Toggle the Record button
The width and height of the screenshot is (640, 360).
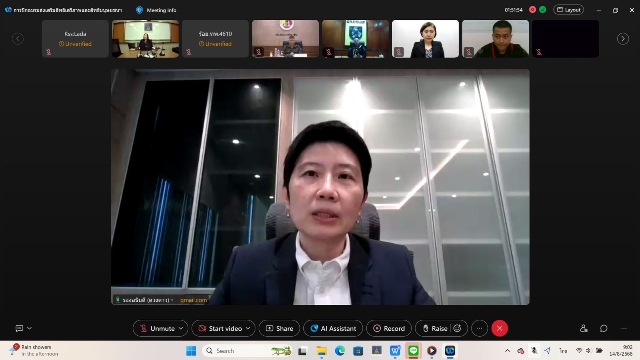click(x=389, y=328)
